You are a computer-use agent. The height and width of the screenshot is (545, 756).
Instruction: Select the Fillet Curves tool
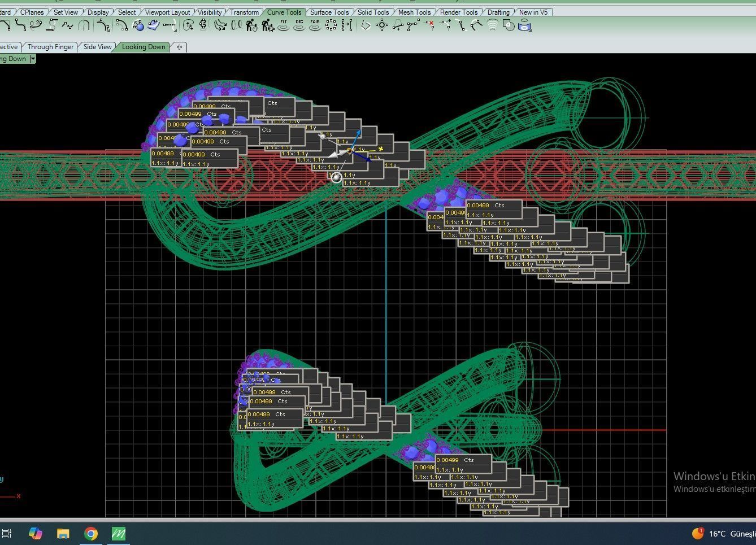tap(5, 25)
